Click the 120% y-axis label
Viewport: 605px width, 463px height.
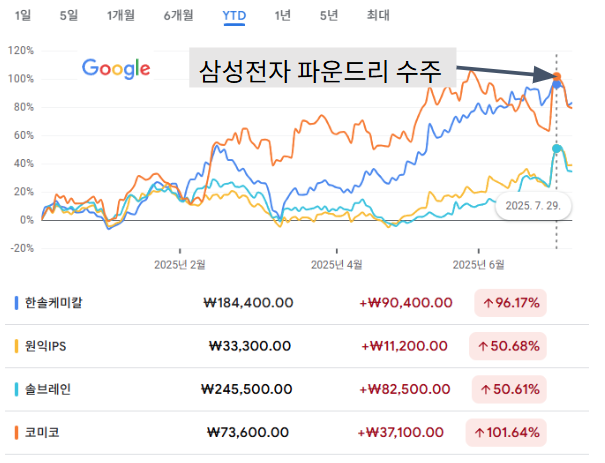21,51
